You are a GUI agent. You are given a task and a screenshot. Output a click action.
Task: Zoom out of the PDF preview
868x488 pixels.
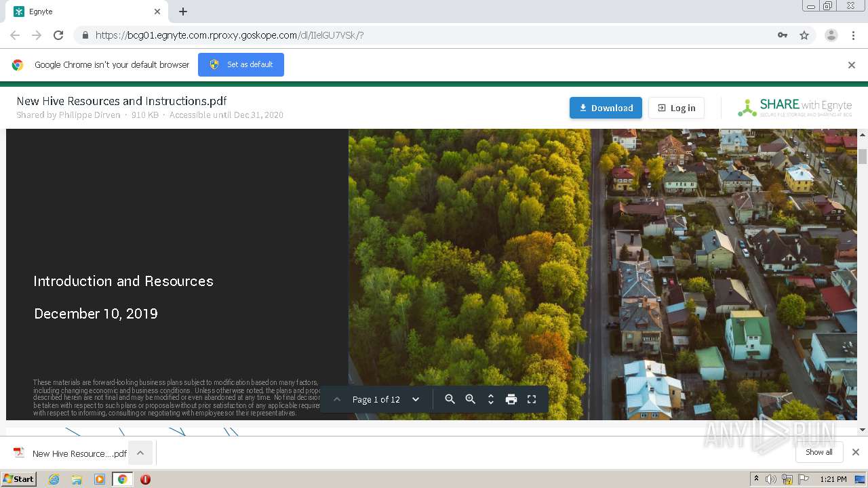coord(450,399)
